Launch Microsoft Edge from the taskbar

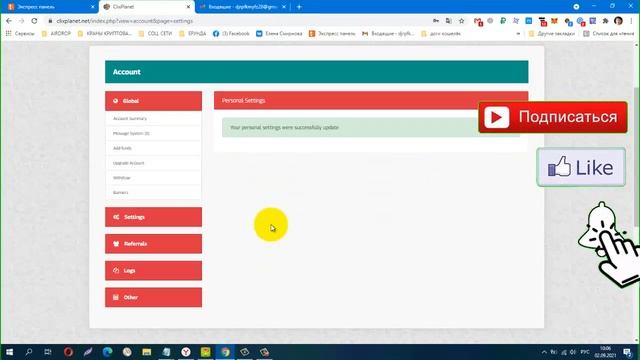click(x=107, y=352)
